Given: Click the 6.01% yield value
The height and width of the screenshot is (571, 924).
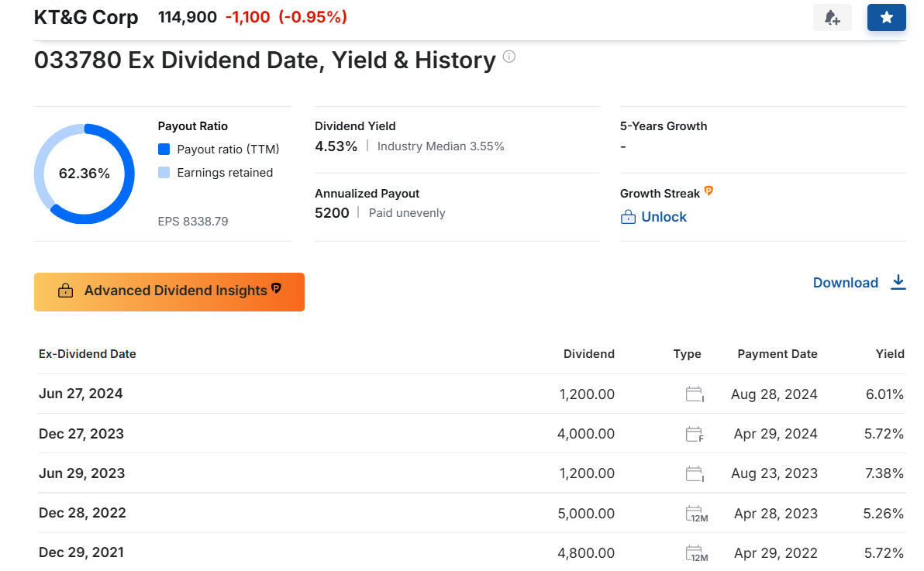Looking at the screenshot, I should [884, 394].
